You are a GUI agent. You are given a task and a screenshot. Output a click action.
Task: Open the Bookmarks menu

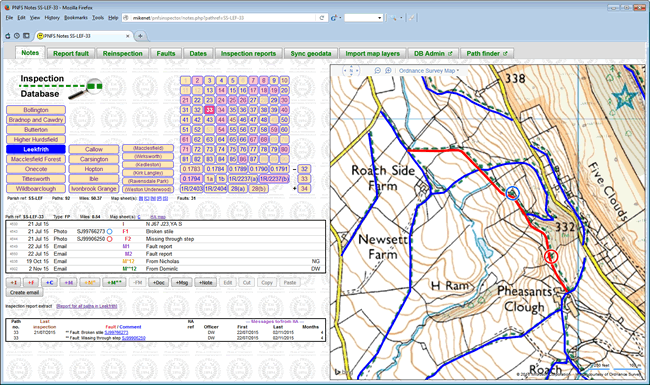tap(76, 18)
